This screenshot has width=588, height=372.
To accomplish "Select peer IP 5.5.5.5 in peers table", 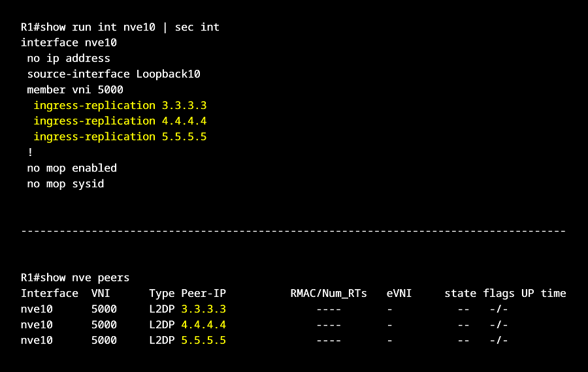I will point(203,340).
